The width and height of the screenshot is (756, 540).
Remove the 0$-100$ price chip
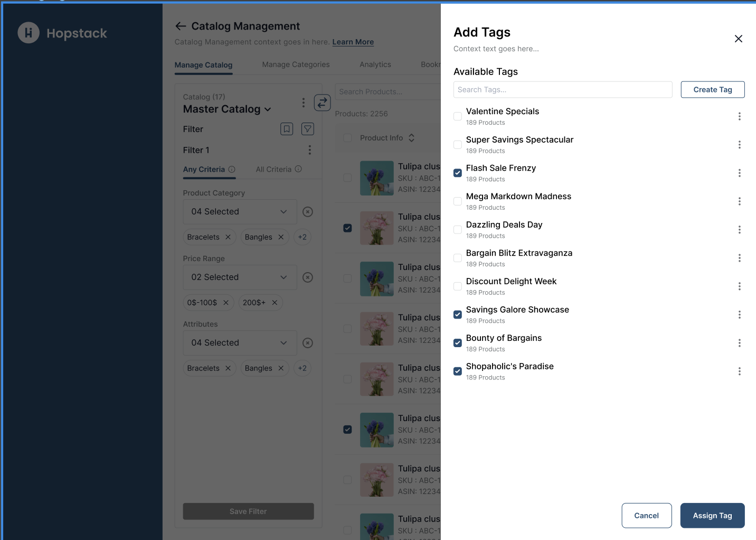(x=226, y=303)
